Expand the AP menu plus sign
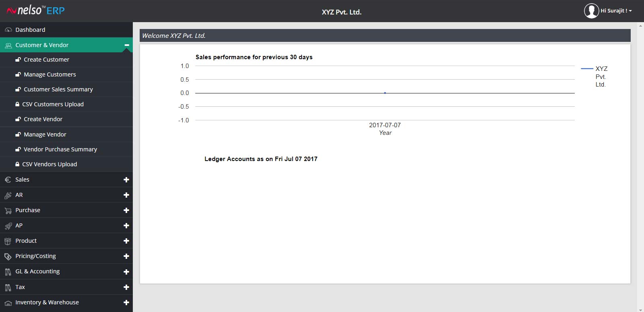 [126, 225]
